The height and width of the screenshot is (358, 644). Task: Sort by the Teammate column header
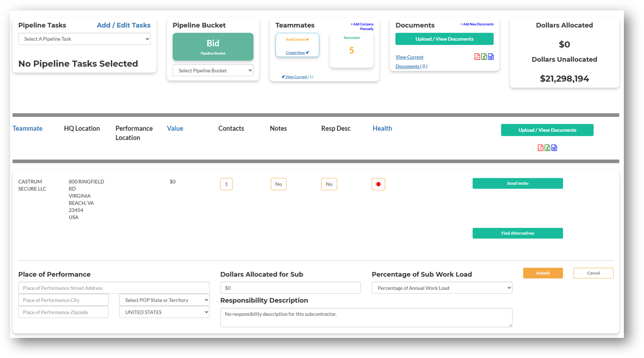27,128
